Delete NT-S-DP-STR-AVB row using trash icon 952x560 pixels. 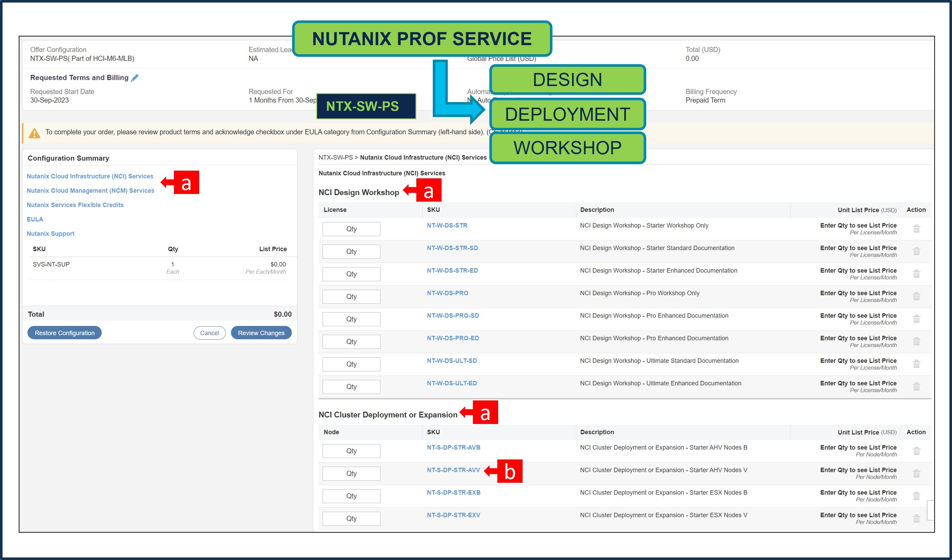pos(916,450)
